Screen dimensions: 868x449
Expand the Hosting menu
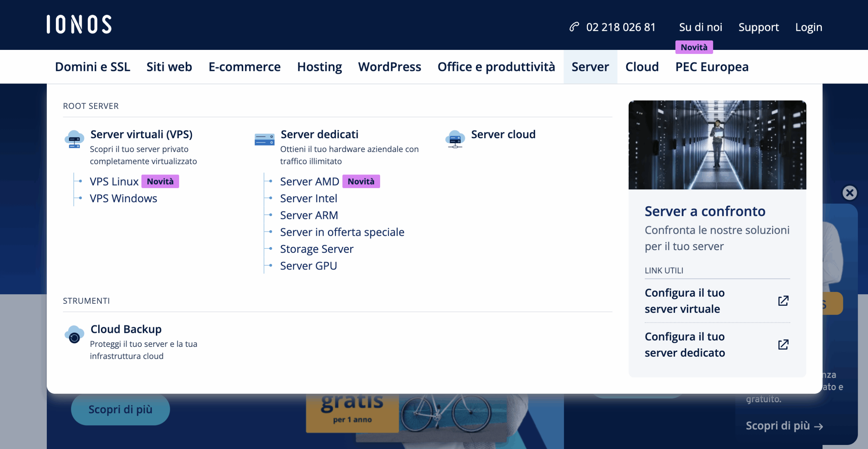[x=319, y=67]
